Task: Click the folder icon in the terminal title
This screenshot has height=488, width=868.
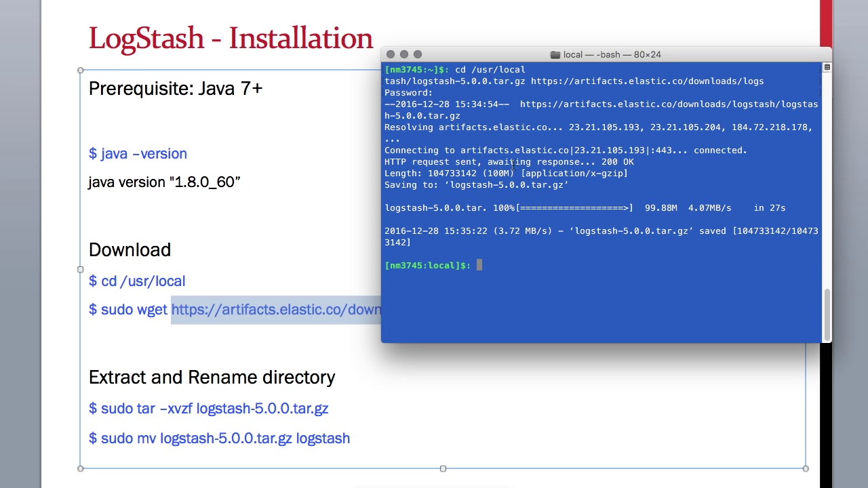Action: [x=555, y=55]
